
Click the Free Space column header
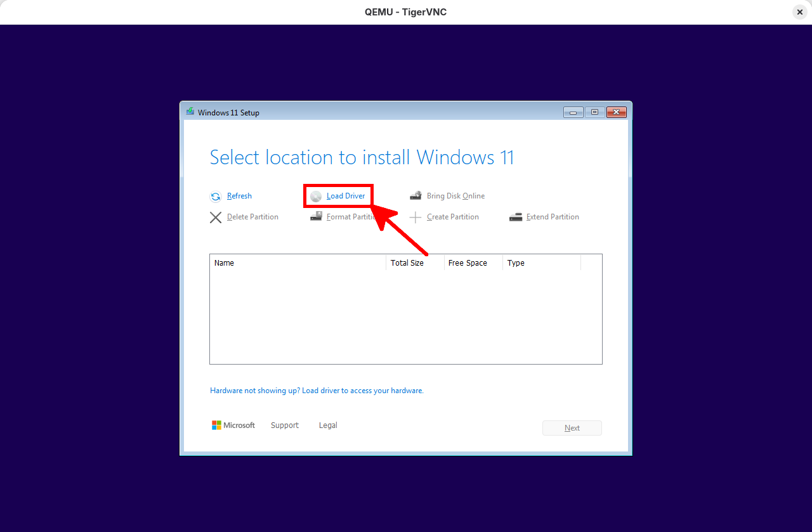[x=468, y=263]
